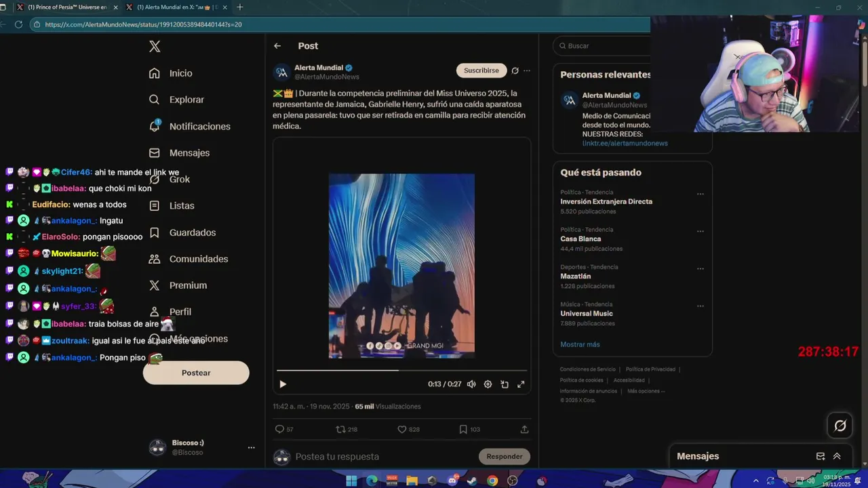Click the Postear button
Viewport: 868px width, 488px height.
(x=196, y=373)
